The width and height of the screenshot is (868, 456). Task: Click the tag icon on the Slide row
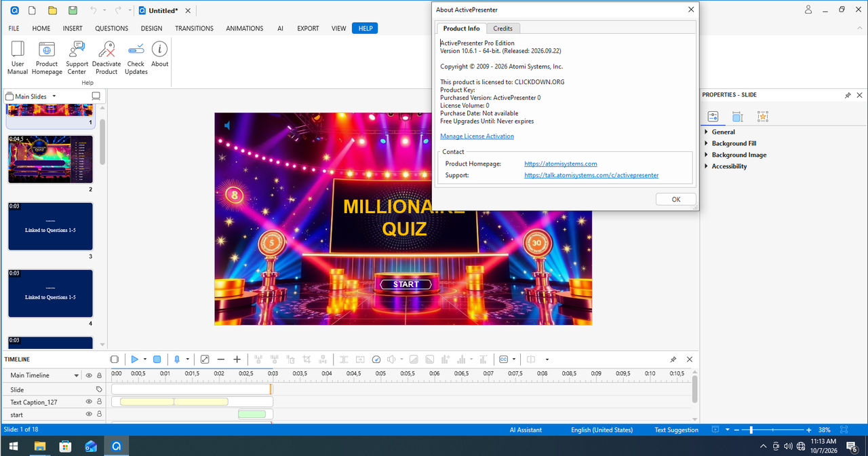point(99,389)
